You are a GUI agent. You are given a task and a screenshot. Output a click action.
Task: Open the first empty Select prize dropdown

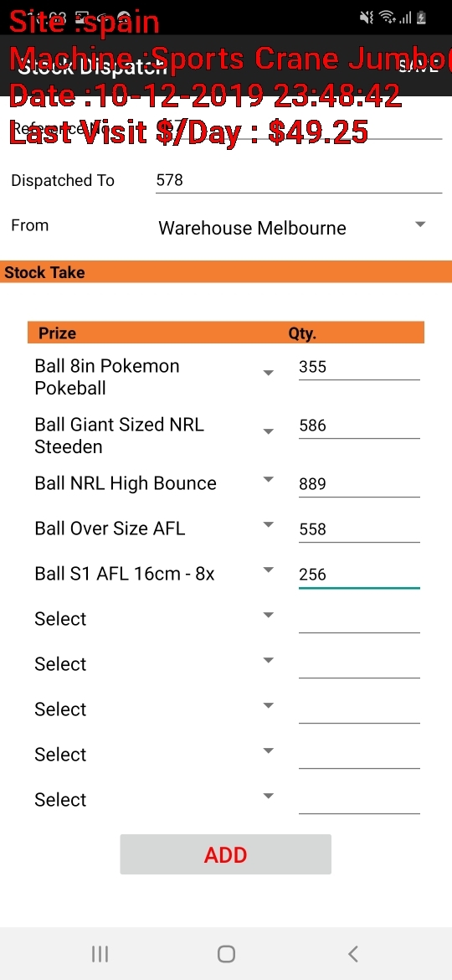point(154,619)
